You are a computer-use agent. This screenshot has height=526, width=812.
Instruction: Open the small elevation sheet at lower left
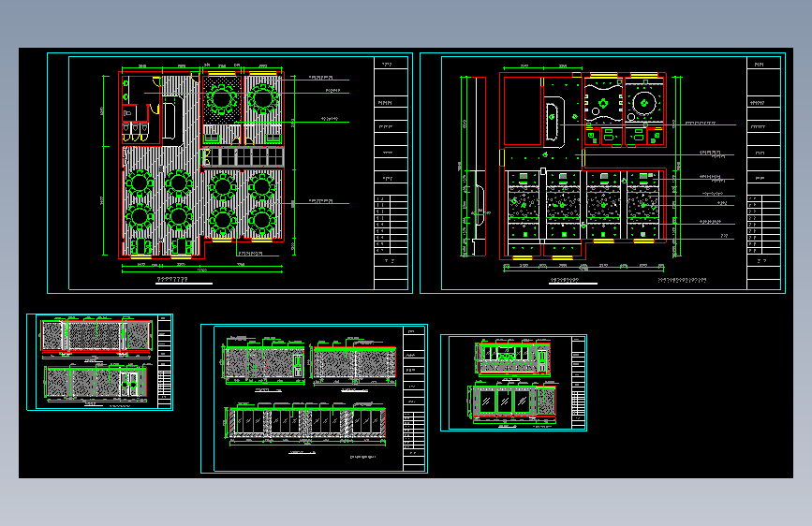point(99,362)
